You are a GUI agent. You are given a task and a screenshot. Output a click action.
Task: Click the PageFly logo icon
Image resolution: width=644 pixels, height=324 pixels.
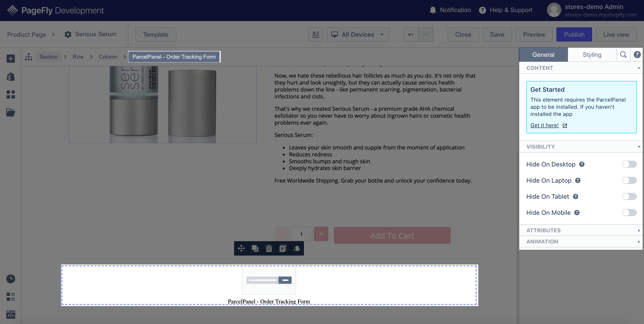(x=12, y=10)
